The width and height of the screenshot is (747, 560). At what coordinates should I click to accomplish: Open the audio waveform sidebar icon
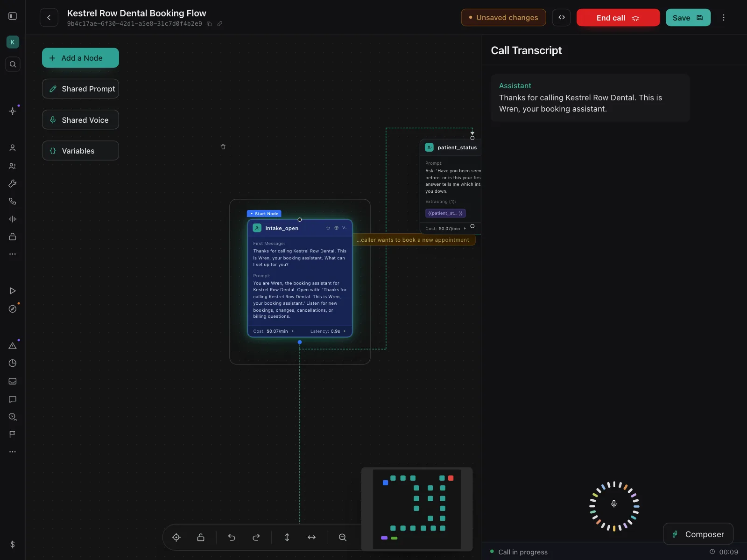point(13,219)
